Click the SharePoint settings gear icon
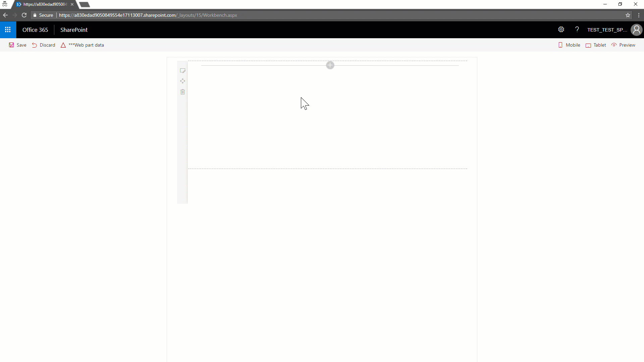Viewport: 644px width, 362px height. [560, 29]
